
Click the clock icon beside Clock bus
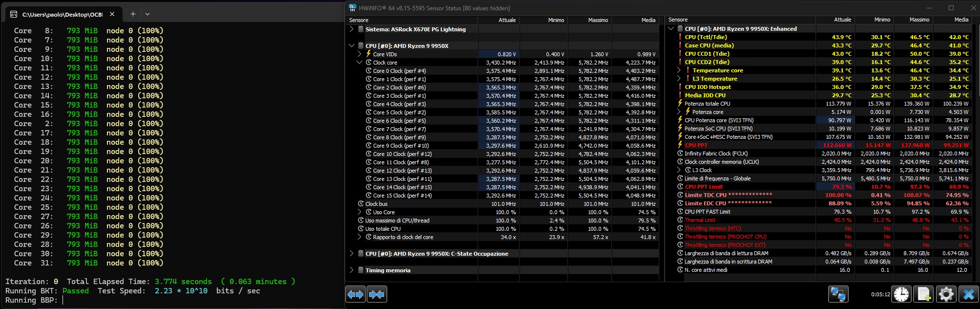(361, 204)
